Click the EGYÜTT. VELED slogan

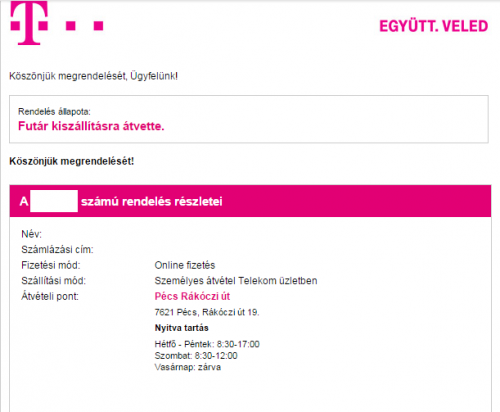pos(434,26)
